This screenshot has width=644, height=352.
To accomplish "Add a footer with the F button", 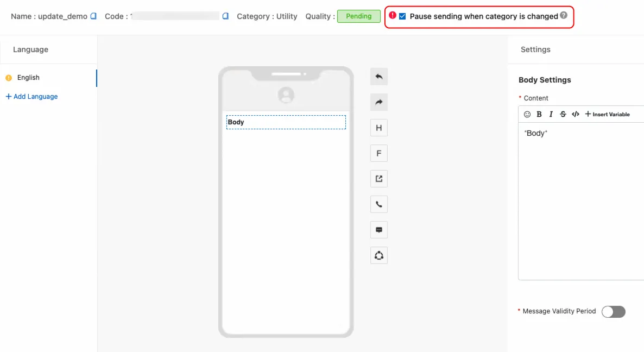I will click(379, 153).
